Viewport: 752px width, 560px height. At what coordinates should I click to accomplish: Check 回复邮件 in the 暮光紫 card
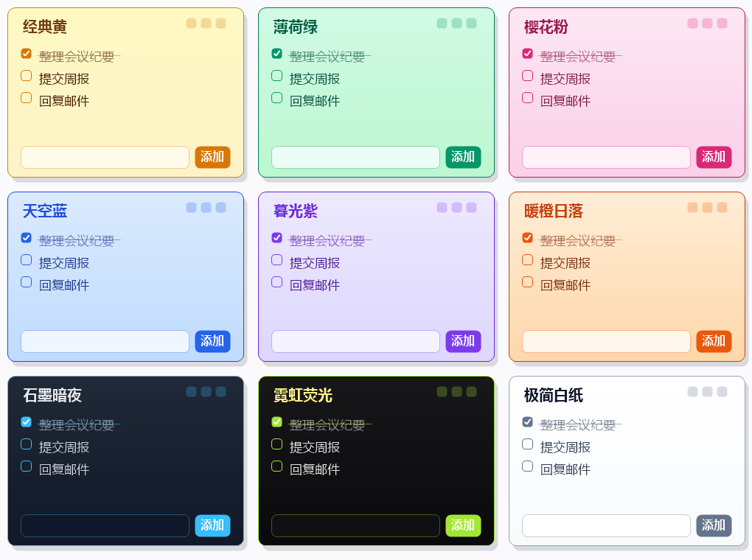(276, 282)
